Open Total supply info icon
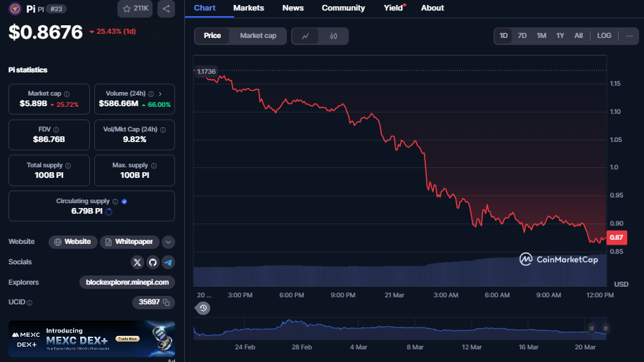This screenshot has height=362, width=644. pos(68,166)
